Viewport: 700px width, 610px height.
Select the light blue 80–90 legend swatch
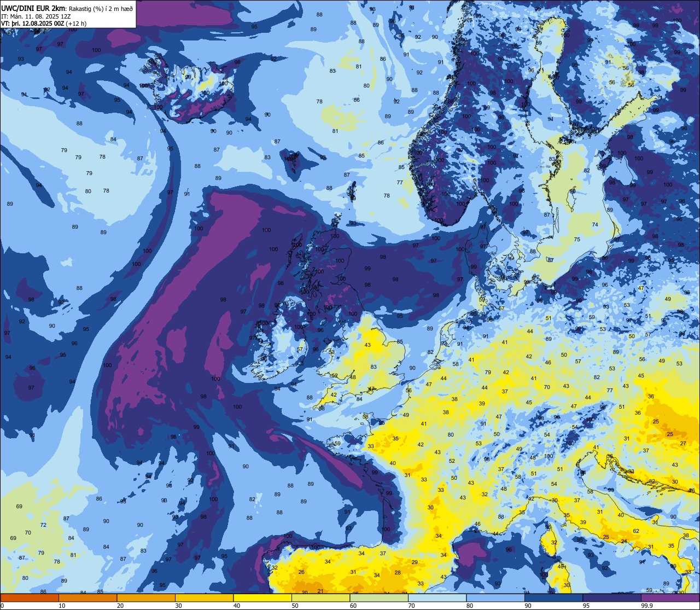495,598
